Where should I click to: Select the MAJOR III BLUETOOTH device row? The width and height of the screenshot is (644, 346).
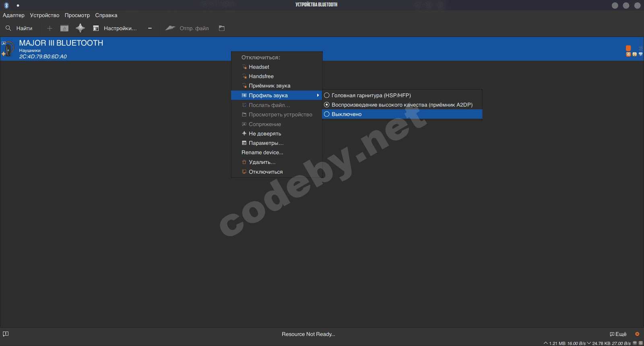click(121, 49)
